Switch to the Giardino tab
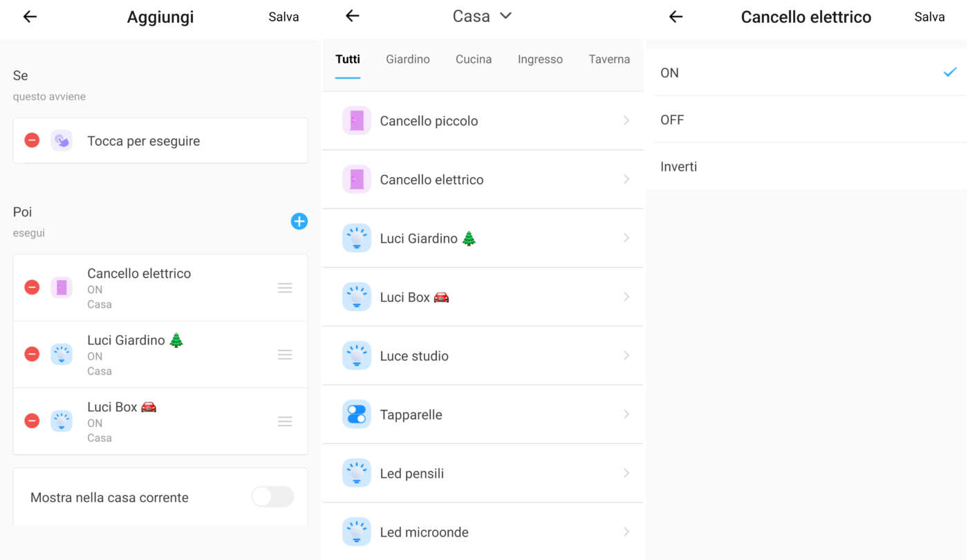 pyautogui.click(x=408, y=59)
